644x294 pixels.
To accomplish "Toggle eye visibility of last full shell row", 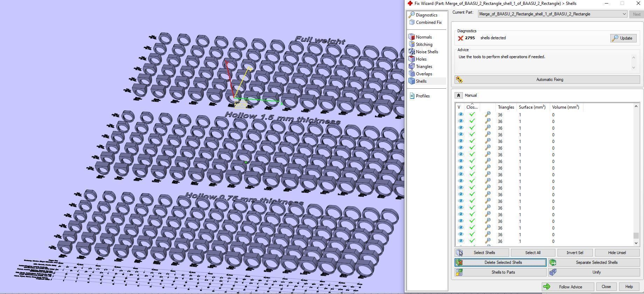I will click(x=461, y=241).
